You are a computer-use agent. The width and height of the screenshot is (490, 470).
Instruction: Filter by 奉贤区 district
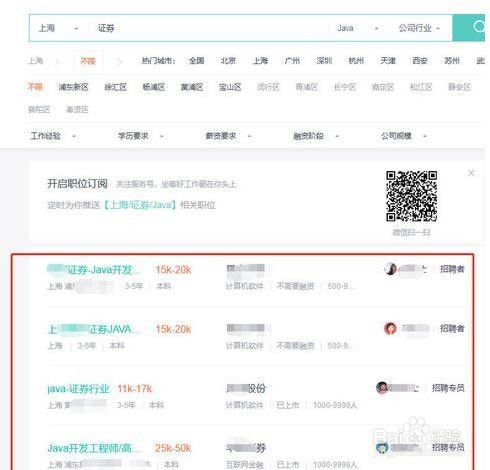tap(77, 109)
